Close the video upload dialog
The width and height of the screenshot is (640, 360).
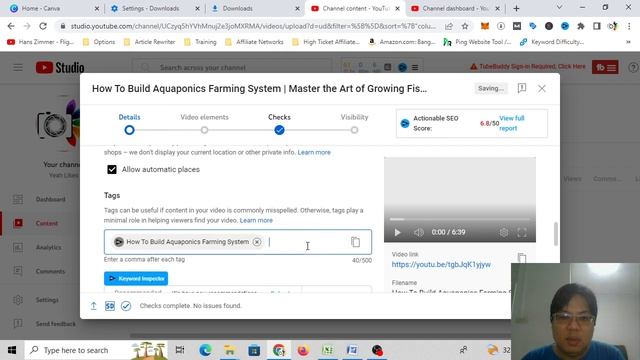(x=542, y=88)
